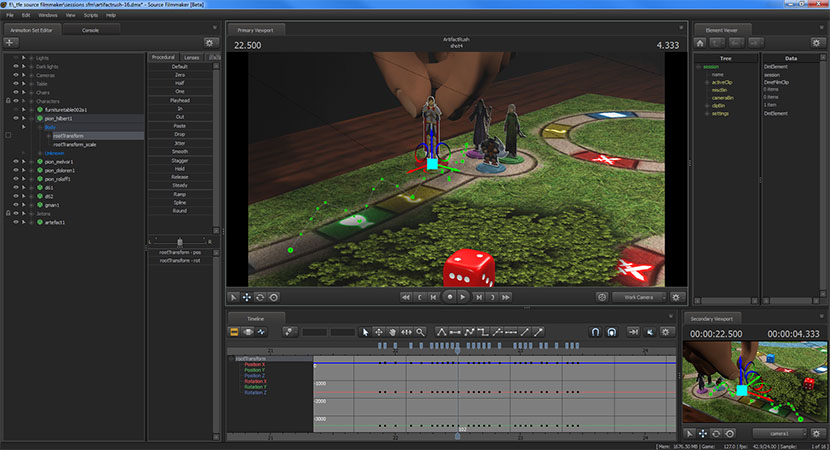Open the Scripts menu
This screenshot has width=830, height=450.
(91, 15)
